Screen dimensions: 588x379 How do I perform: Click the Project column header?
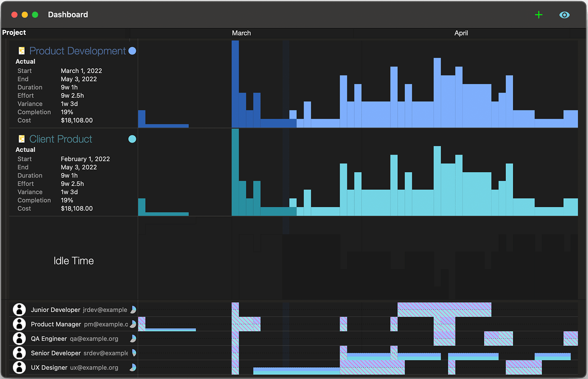14,33
